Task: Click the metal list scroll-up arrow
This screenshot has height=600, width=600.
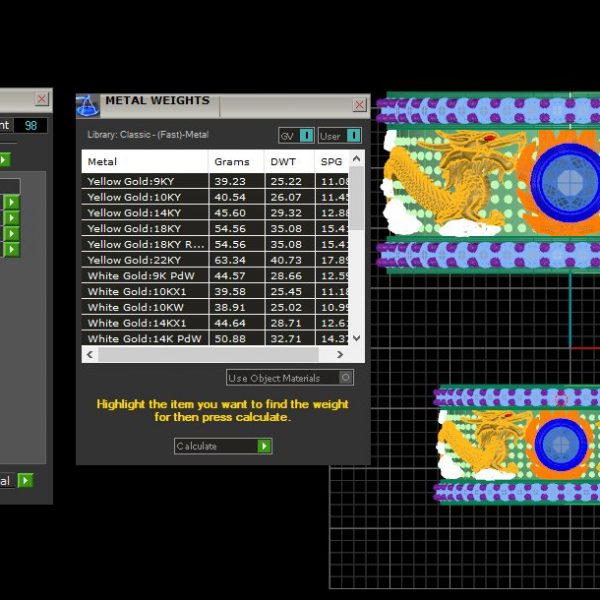Action: pyautogui.click(x=356, y=158)
